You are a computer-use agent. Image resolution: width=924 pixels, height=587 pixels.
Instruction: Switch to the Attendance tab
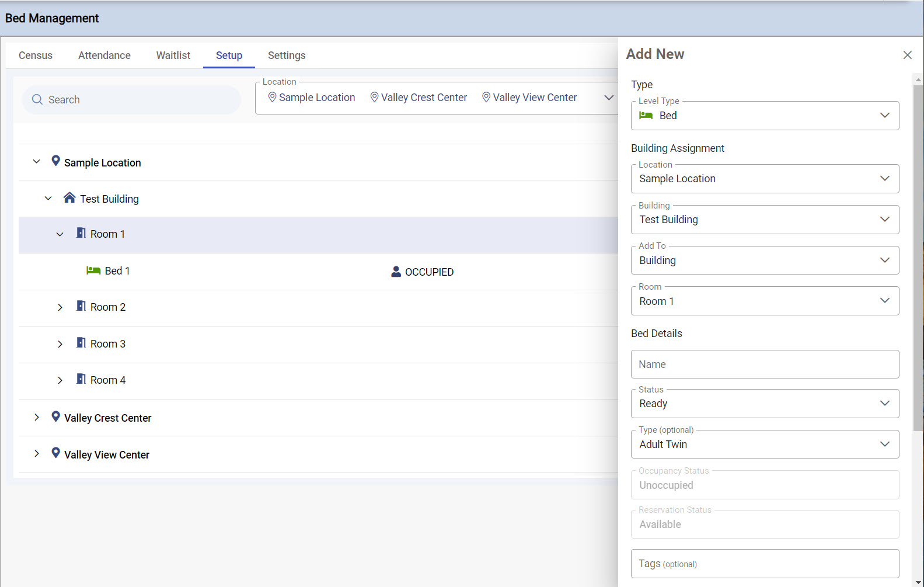(104, 55)
